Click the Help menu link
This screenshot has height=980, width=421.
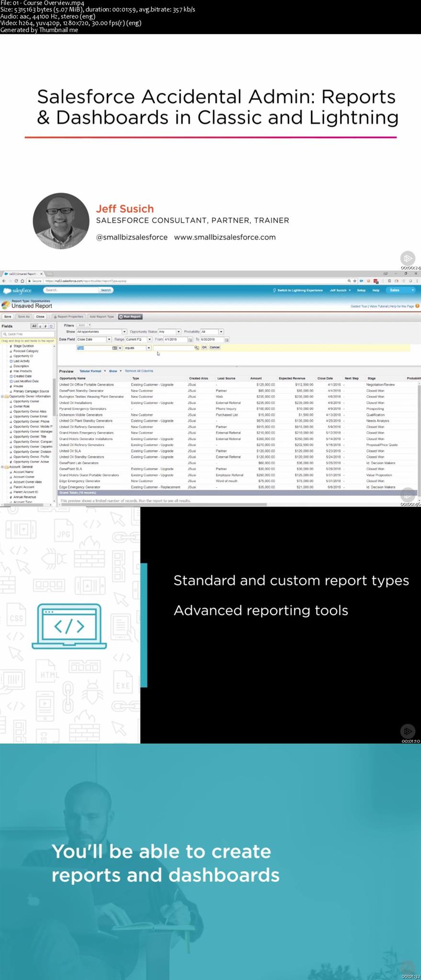[x=376, y=290]
